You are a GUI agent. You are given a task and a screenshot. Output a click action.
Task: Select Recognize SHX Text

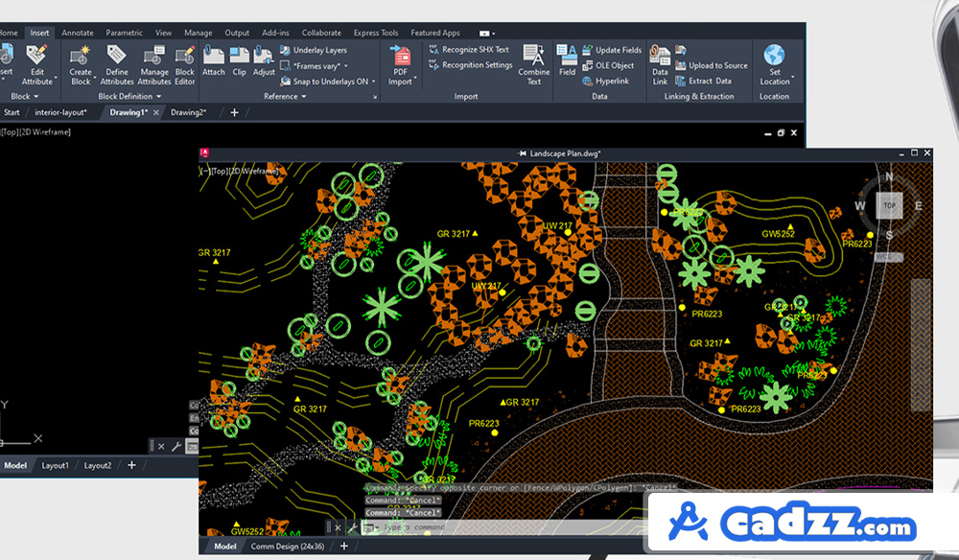469,50
